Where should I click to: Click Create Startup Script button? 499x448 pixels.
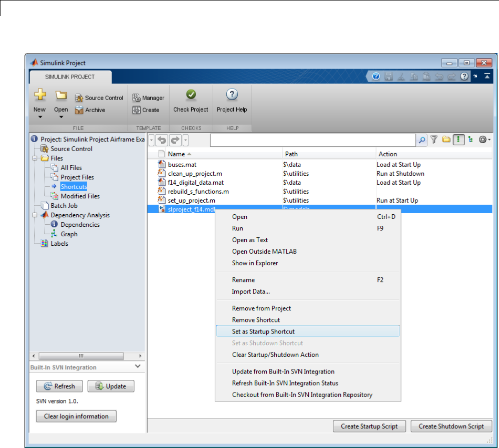[369, 426]
